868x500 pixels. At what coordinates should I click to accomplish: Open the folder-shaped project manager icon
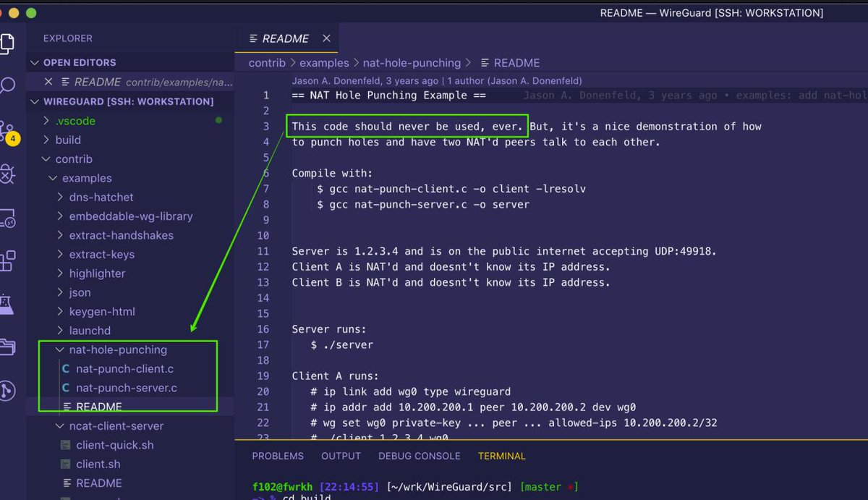tap(7, 347)
